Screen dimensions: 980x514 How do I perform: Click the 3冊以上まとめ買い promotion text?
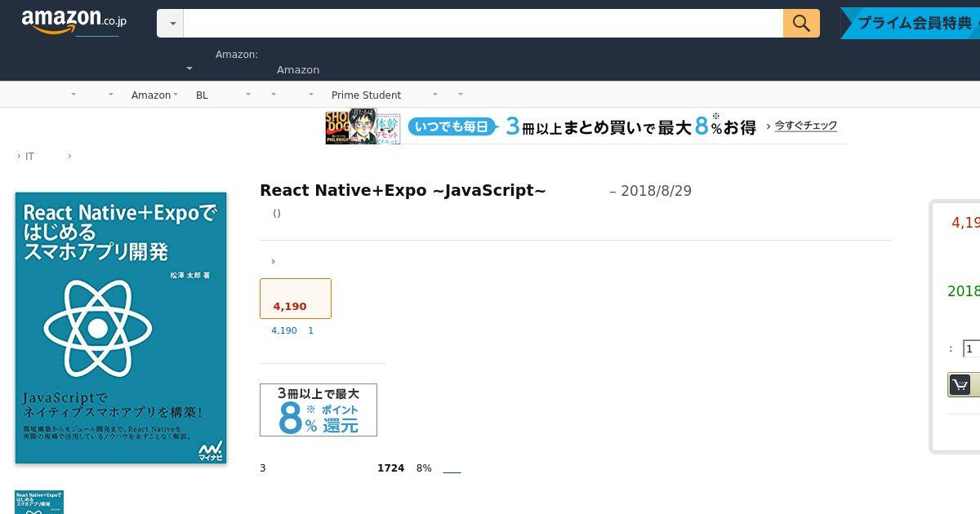pos(631,126)
